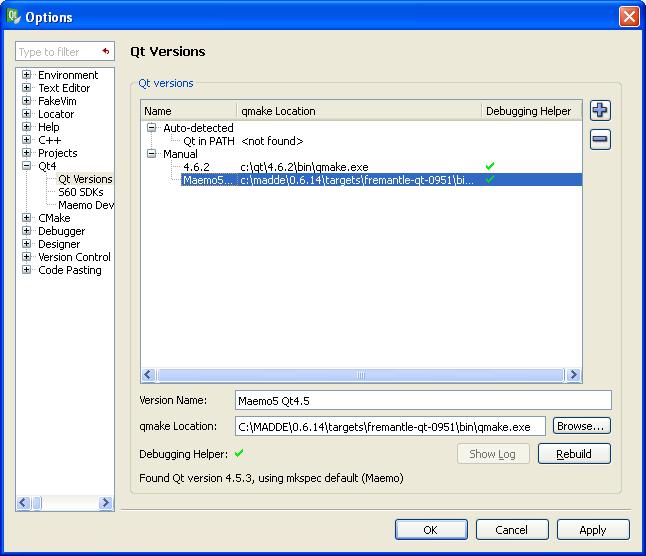Click the horizontal scrollbar in versions list
Screen dimensions: 646x556
tap(360, 375)
